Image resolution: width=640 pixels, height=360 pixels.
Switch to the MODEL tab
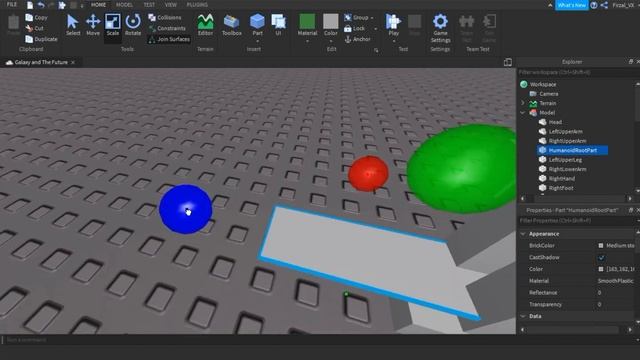coord(124,5)
